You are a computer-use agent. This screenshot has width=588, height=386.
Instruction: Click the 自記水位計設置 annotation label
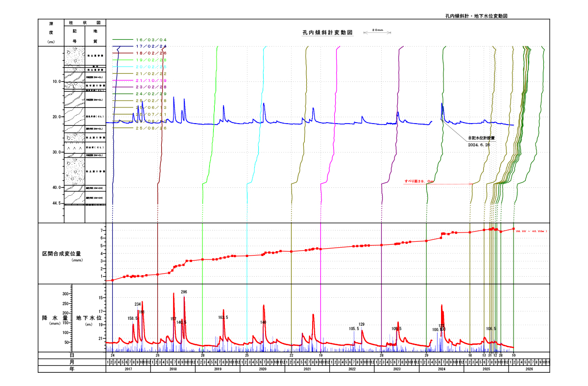pos(481,138)
